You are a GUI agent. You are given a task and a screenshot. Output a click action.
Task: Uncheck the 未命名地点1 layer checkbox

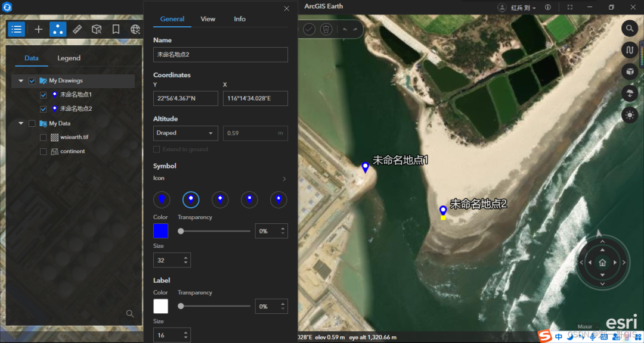43,95
